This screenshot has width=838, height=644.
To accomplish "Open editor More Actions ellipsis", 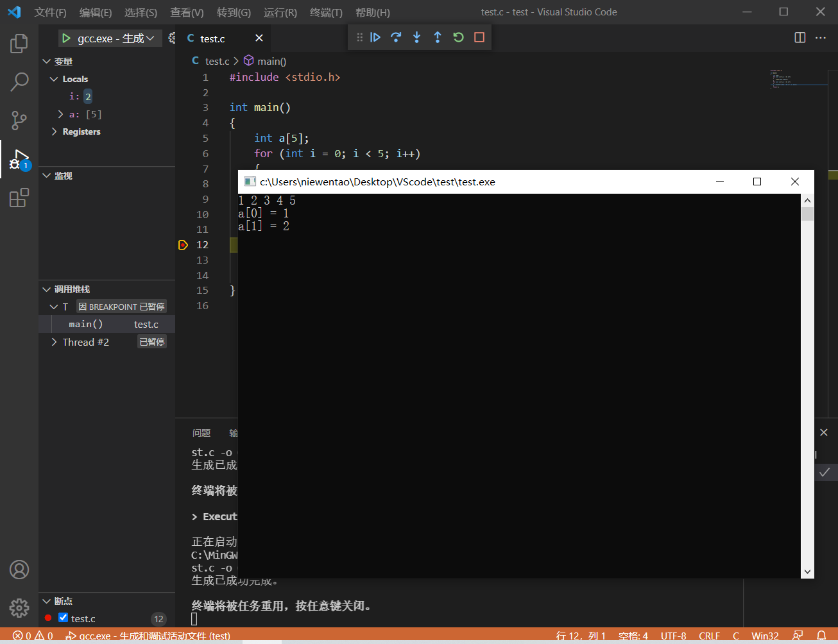I will click(x=821, y=38).
